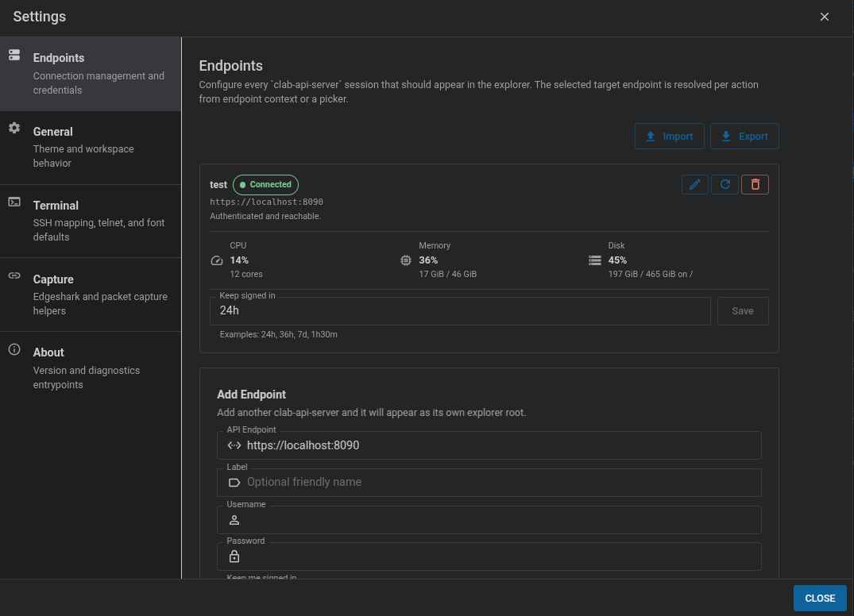Viewport: 854px width, 616px height.
Task: Focus the Label friendly name field
Action: coord(489,482)
